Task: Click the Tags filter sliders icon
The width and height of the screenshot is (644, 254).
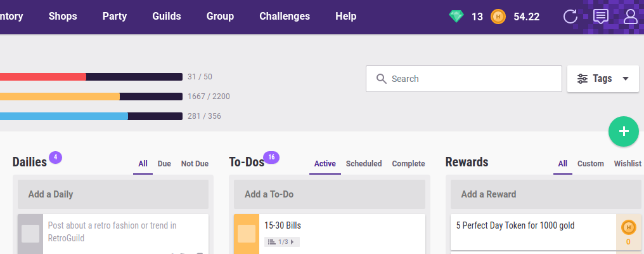Action: [x=583, y=79]
